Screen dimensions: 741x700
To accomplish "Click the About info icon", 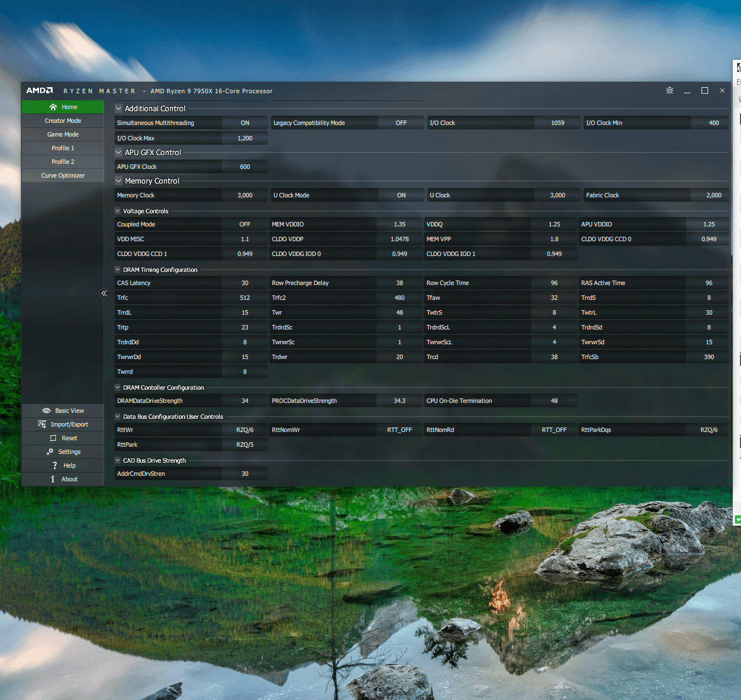I will 53,479.
